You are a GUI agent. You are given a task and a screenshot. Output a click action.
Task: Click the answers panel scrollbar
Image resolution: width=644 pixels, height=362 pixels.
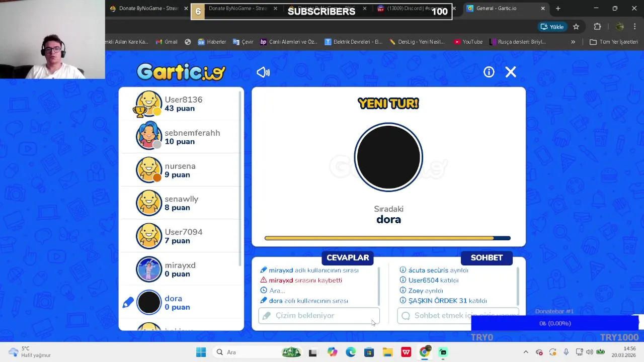[378, 286]
